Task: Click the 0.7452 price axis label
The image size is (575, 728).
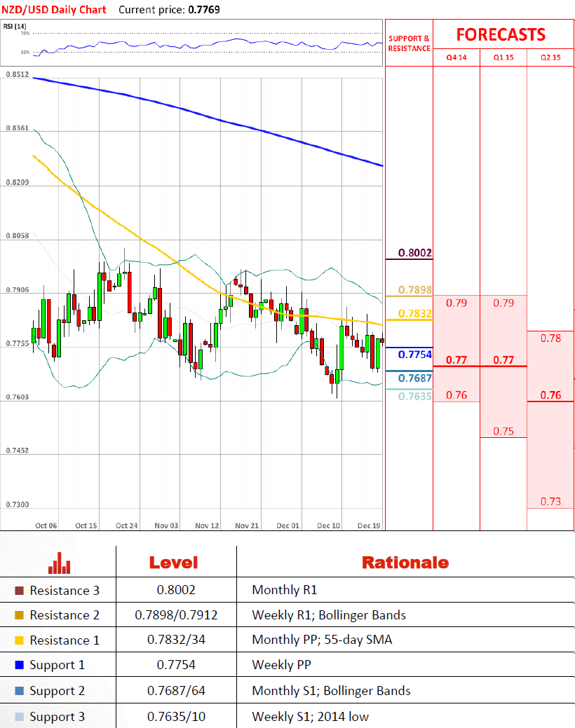Action: 18,451
